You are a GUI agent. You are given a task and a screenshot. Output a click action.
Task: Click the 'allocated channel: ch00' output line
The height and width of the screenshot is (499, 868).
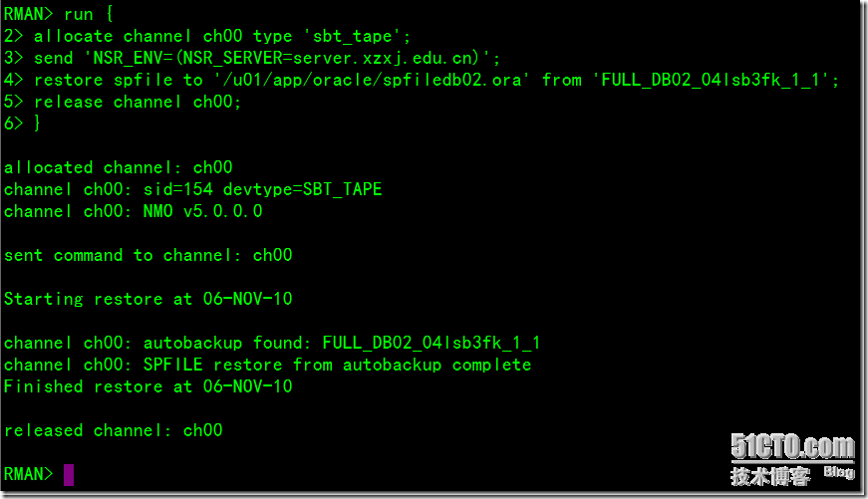pos(118,167)
